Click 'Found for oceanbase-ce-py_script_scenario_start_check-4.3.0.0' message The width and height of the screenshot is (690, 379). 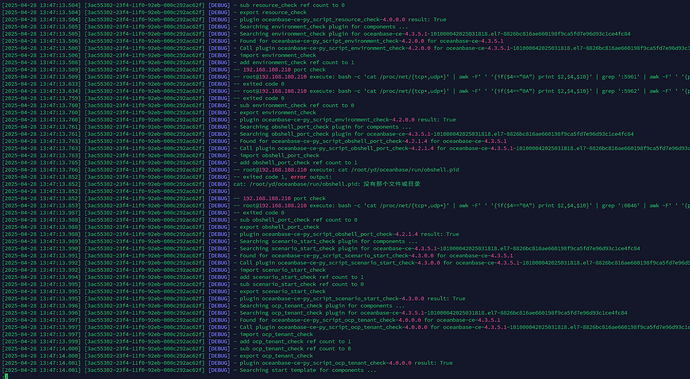tap(373, 256)
